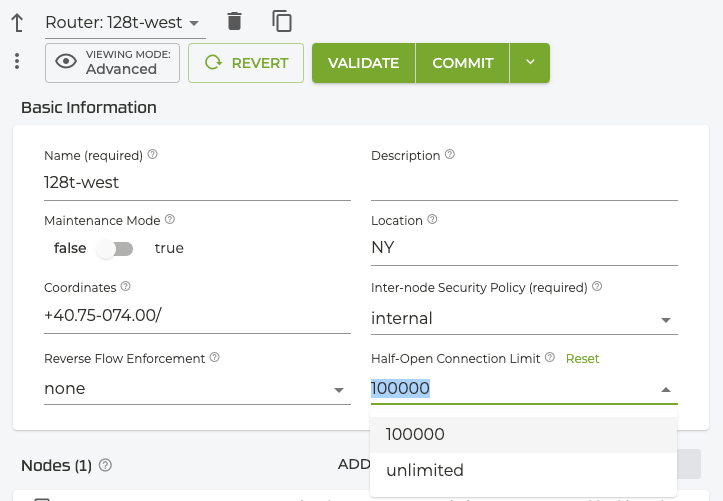
Task: Click help icon beside Maintenance Mode
Action: [x=170, y=220]
